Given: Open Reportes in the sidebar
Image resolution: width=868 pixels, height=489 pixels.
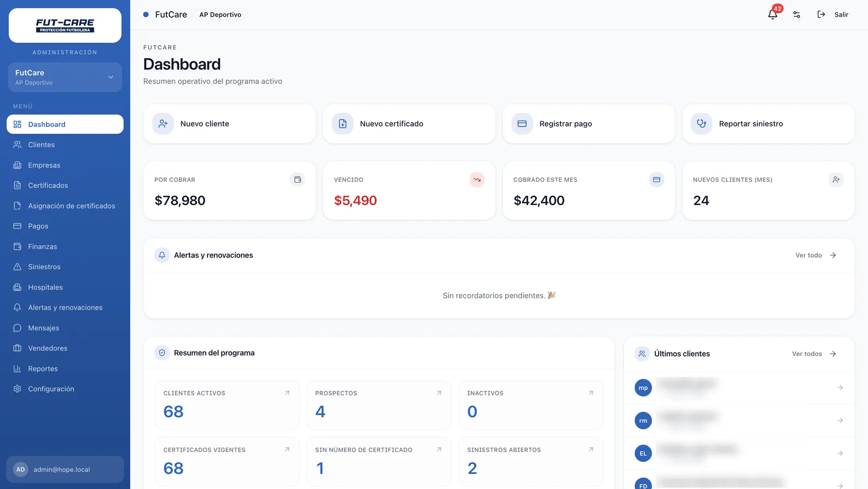Looking at the screenshot, I should point(65,369).
